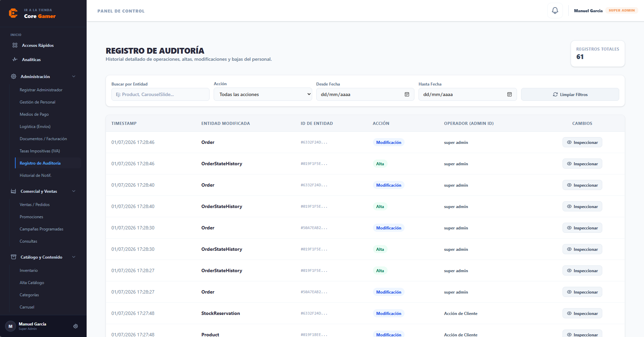This screenshot has width=644, height=337.
Task: Open Registrar Administrador page
Action: (41, 90)
